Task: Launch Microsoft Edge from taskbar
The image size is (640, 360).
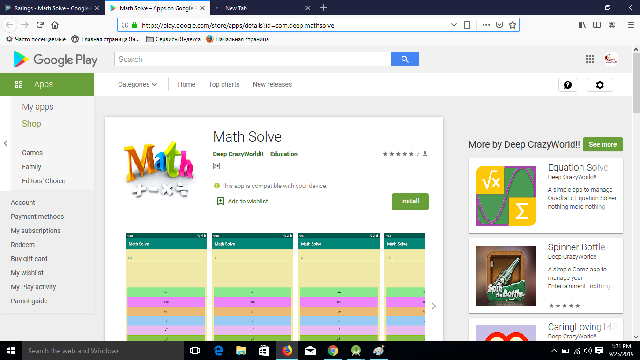Action: [218, 351]
